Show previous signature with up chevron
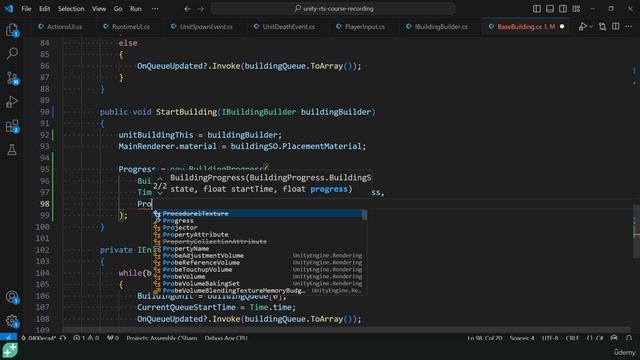The image size is (640, 360). (160, 178)
